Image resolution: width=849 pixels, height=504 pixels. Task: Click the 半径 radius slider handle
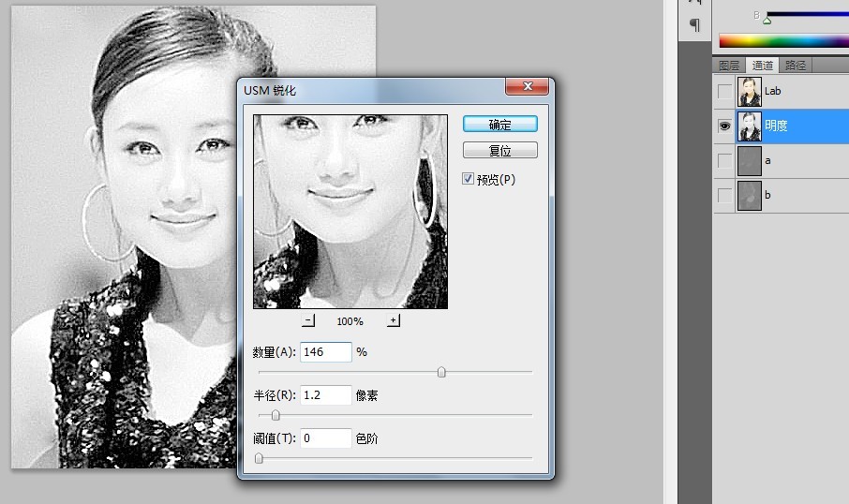[x=276, y=414]
